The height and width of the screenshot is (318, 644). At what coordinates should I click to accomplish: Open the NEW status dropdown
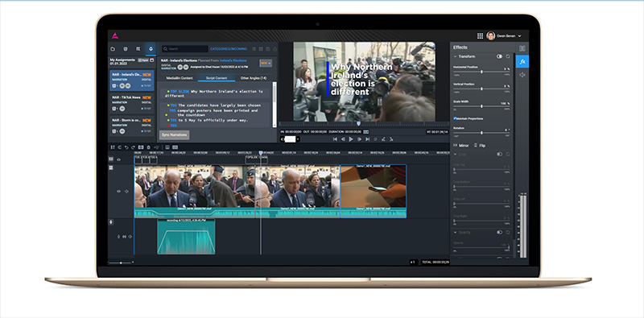[266, 64]
